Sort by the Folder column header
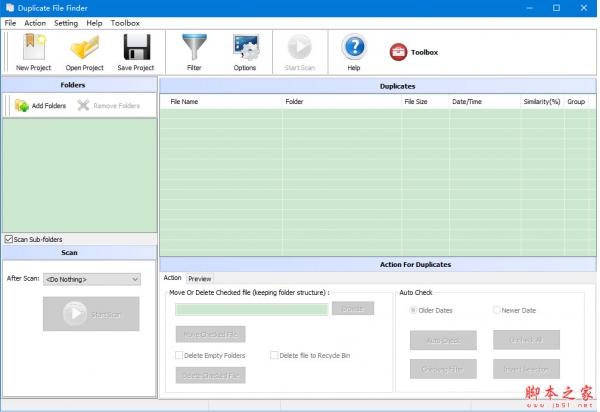 pyautogui.click(x=342, y=102)
